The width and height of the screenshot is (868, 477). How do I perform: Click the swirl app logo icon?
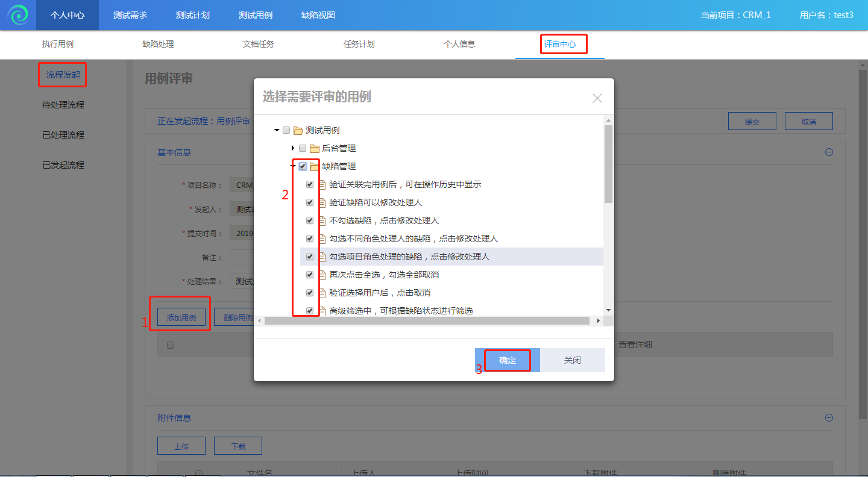[x=18, y=15]
